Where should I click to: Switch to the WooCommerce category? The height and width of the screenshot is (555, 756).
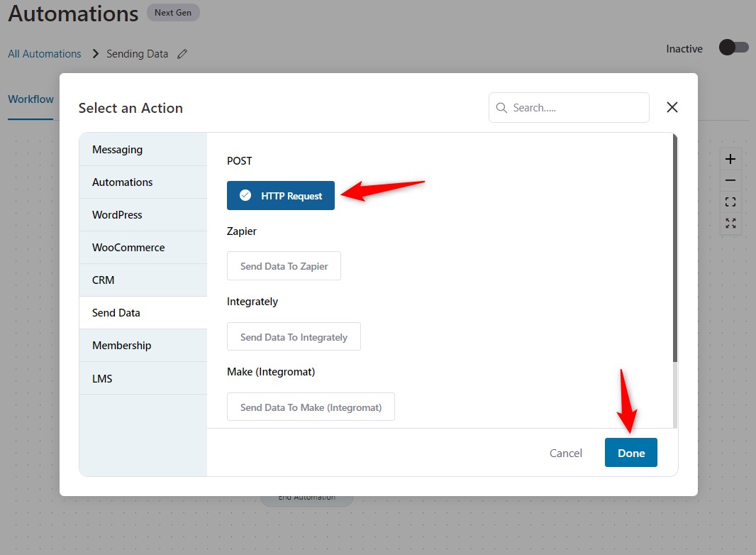coord(128,248)
